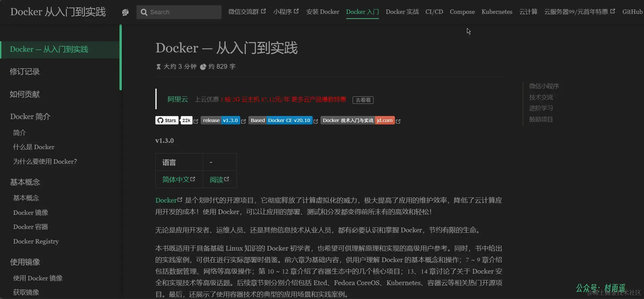Click the Based Docker CE v20.10 badge
This screenshot has height=299, width=644.
tap(280, 120)
